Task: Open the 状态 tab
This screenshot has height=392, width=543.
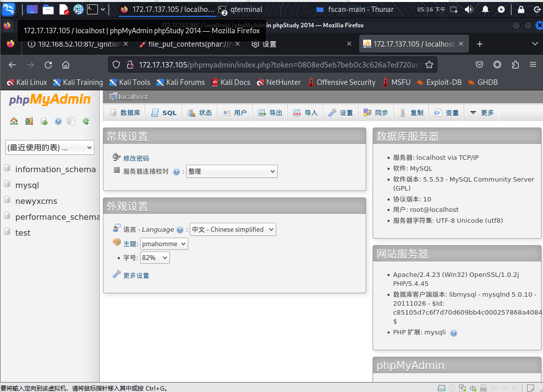Action: (200, 113)
